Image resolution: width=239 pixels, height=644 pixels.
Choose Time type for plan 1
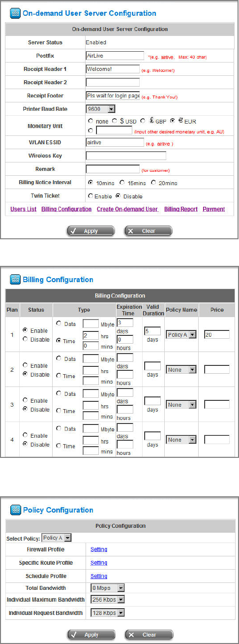coord(60,340)
